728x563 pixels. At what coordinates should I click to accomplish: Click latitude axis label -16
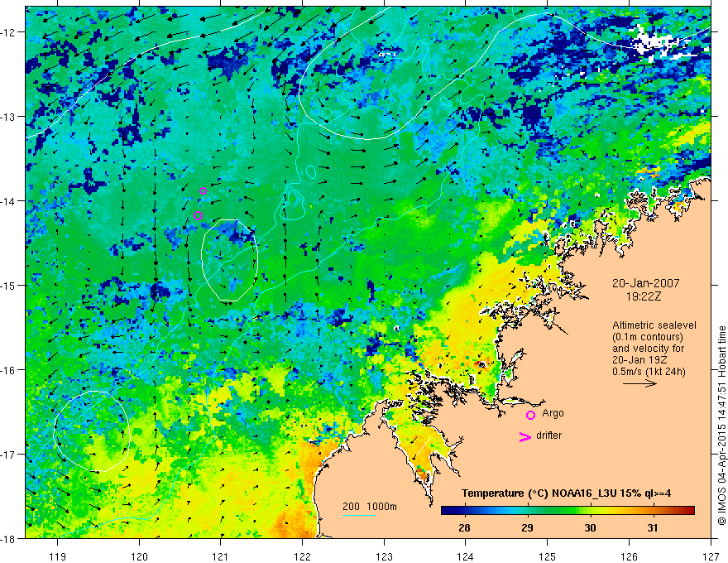click(x=8, y=370)
